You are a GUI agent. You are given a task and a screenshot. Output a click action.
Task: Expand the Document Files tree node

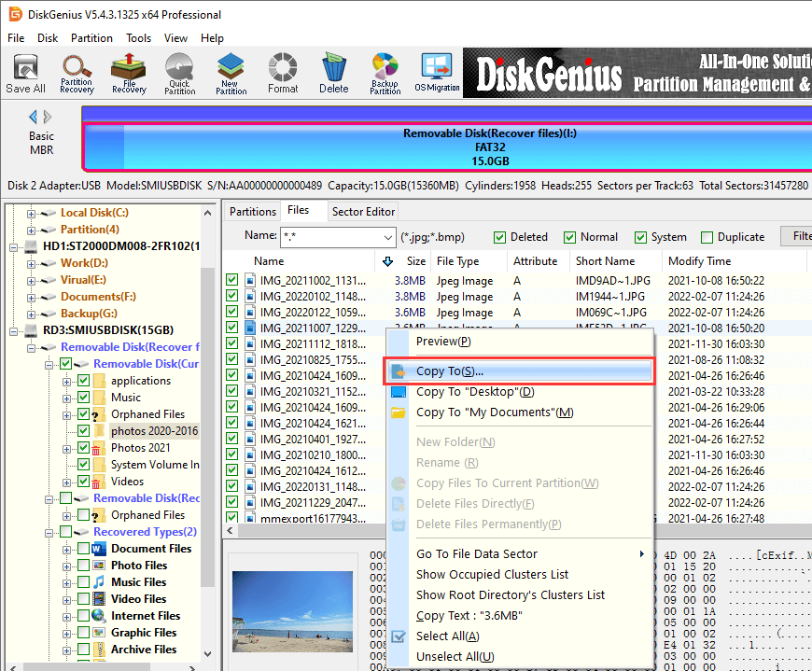(68, 549)
